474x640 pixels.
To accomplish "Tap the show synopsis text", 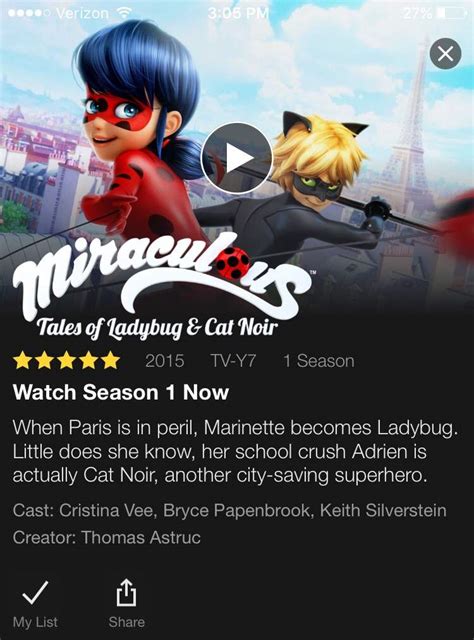I will [235, 452].
